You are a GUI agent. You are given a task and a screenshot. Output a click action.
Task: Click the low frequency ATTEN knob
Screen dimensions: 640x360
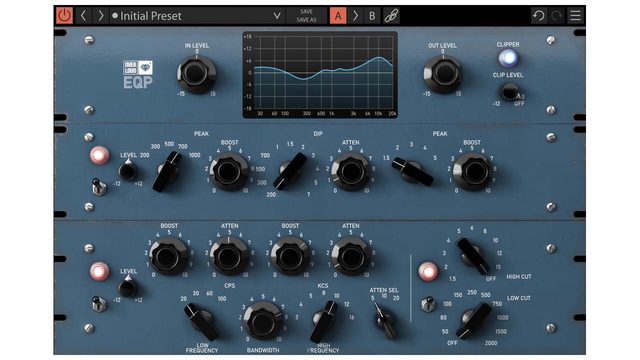(x=229, y=256)
